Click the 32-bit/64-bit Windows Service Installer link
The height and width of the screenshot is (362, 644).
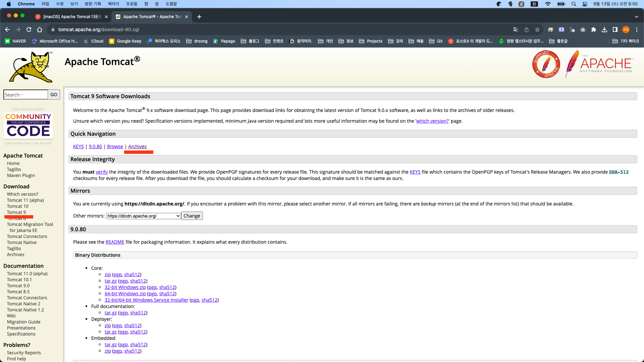(x=146, y=300)
